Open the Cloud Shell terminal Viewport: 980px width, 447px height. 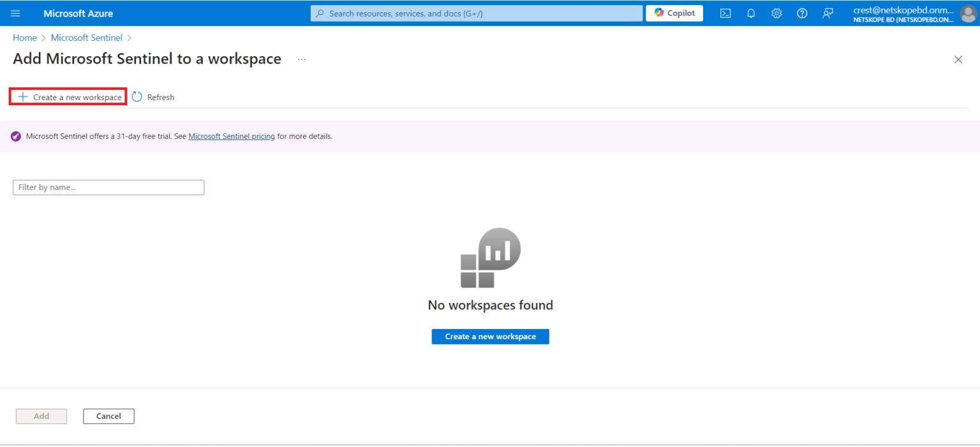(725, 13)
